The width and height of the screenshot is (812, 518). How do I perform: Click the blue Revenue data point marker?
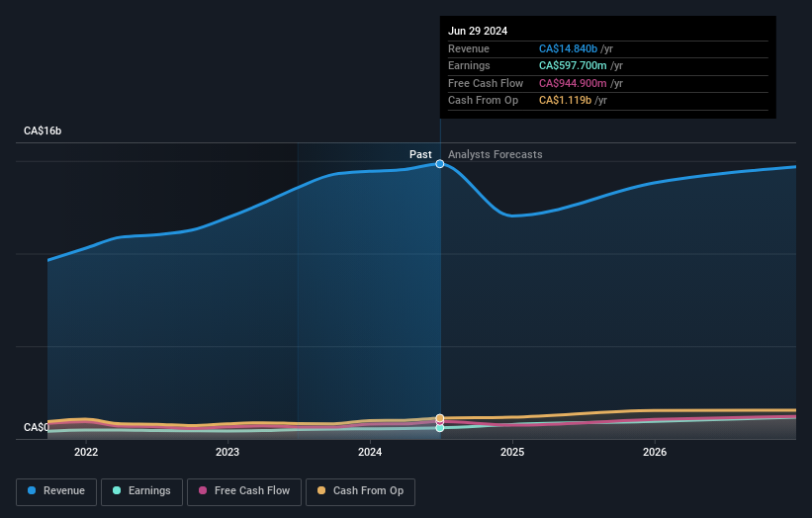tap(440, 164)
